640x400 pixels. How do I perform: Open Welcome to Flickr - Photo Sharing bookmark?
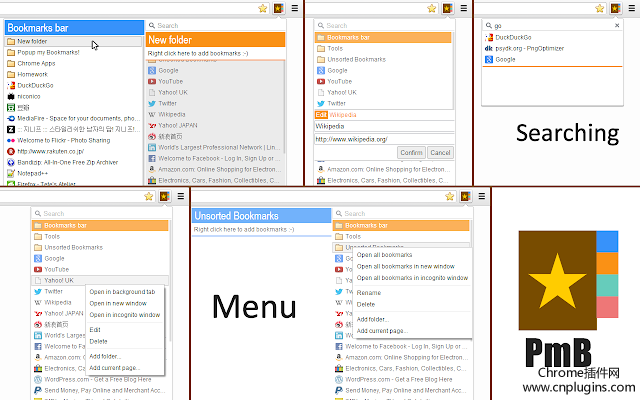point(73,140)
